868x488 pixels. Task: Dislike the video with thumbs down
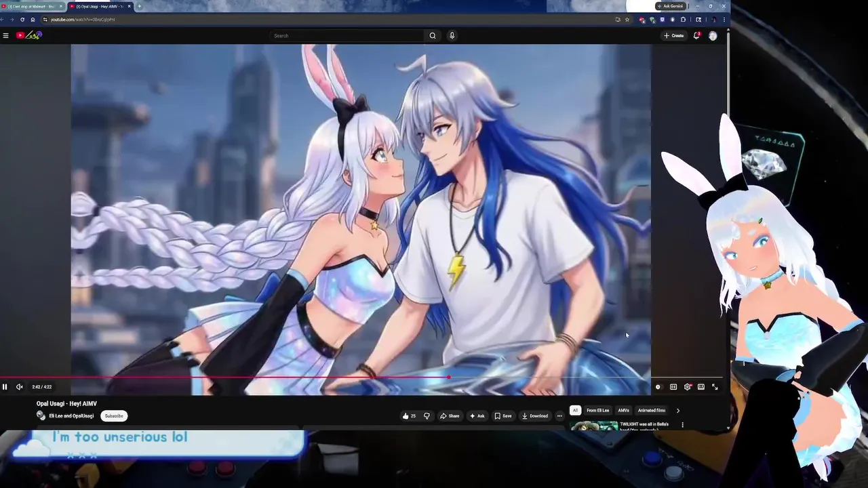click(427, 416)
